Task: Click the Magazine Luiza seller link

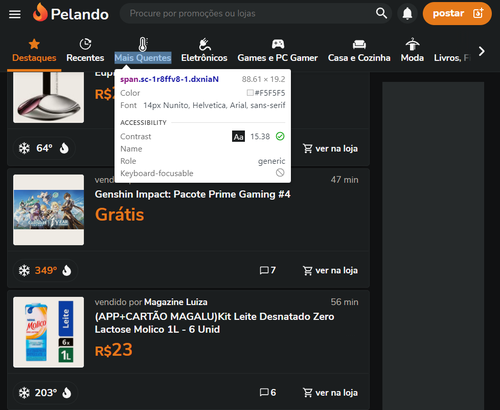Action: tap(176, 302)
